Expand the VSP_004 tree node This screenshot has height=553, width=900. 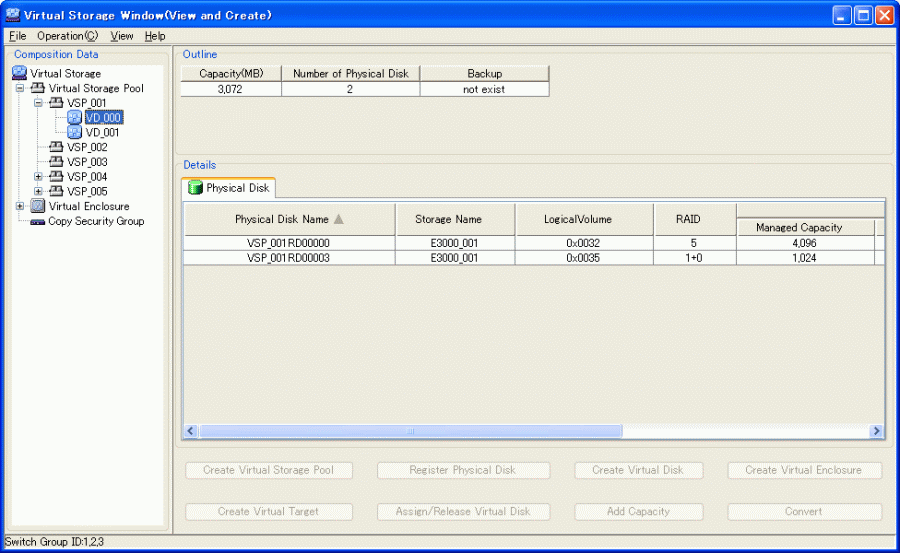click(x=38, y=177)
